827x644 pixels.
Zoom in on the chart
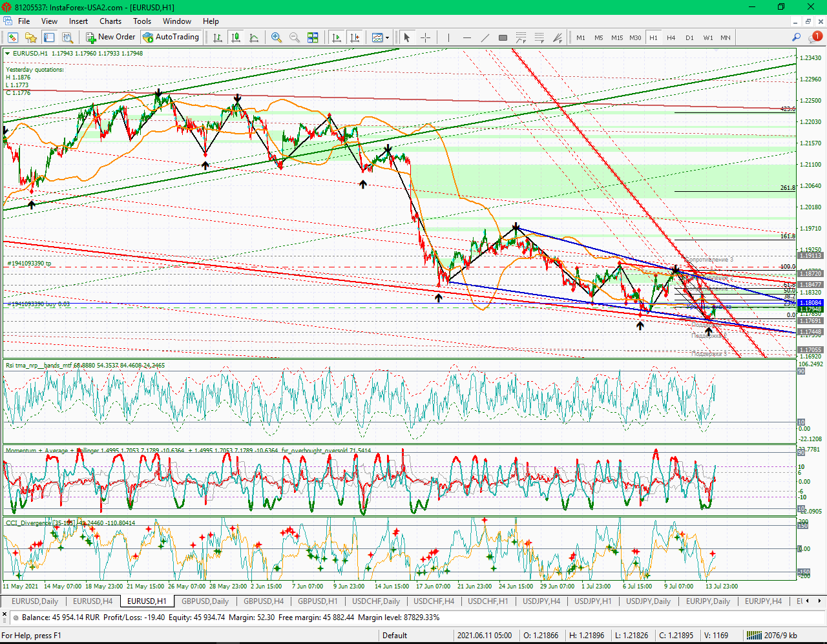click(277, 37)
